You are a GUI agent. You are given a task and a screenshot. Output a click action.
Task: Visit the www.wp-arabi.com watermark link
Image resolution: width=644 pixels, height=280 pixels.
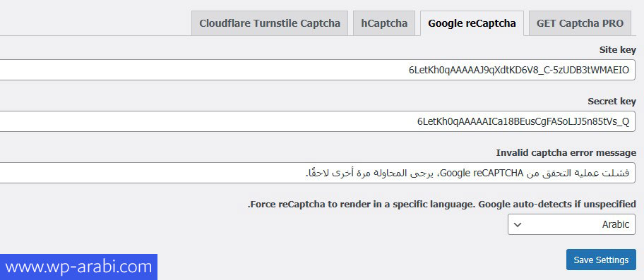(x=78, y=267)
